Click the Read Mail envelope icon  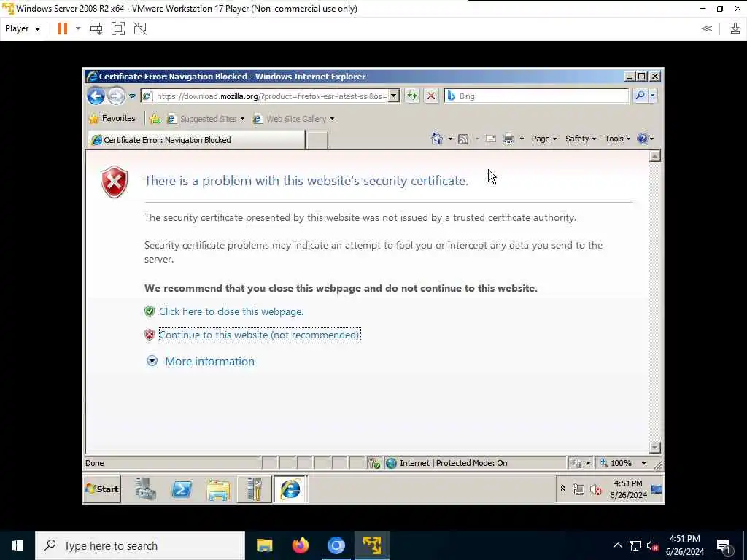[x=491, y=139]
